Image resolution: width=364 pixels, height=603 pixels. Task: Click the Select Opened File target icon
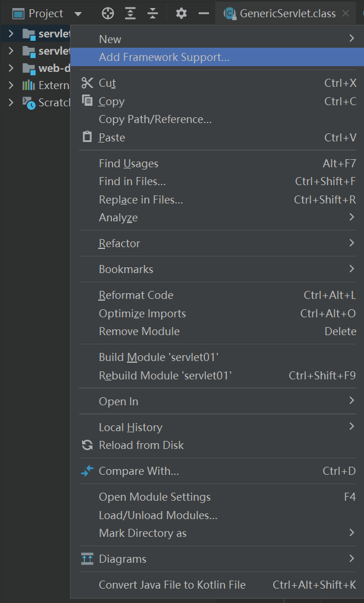107,13
